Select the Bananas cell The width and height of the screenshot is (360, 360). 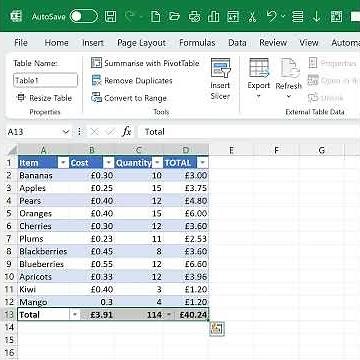43,175
